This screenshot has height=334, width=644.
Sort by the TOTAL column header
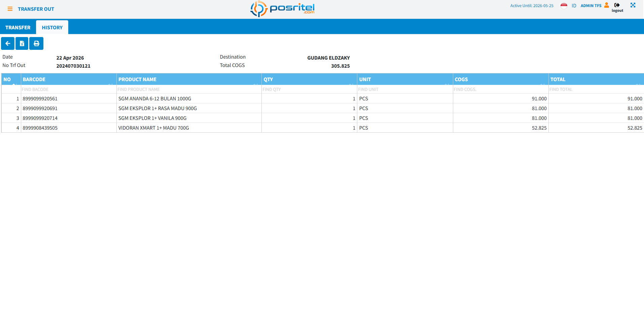pyautogui.click(x=596, y=79)
